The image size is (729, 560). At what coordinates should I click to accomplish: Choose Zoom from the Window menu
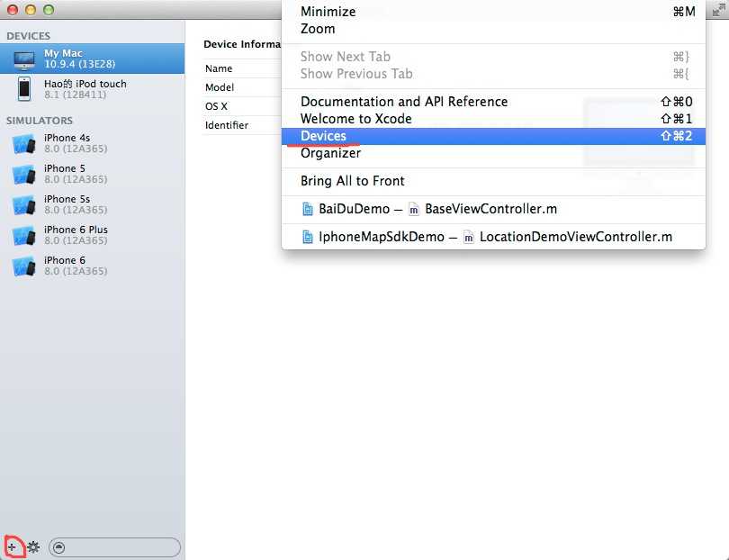click(x=493, y=29)
